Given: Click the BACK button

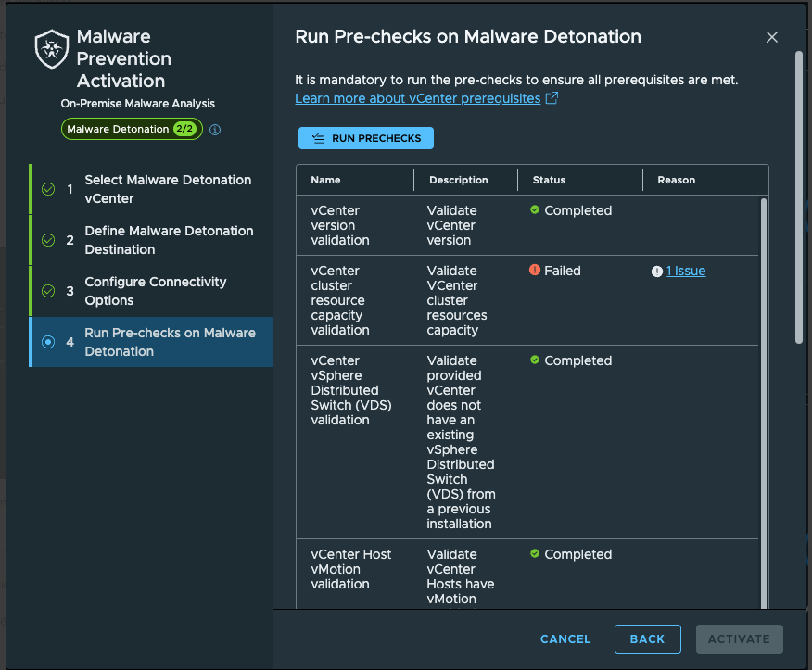Looking at the screenshot, I should tap(647, 638).
